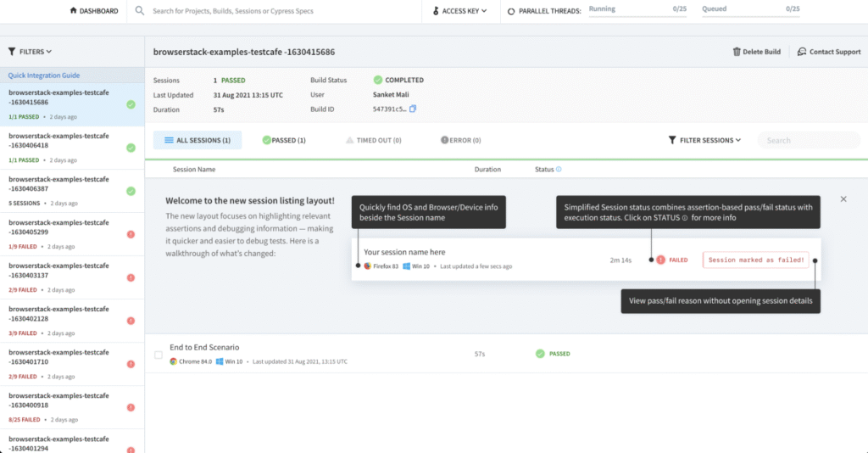Click the 57s duration in session row
Image resolution: width=868 pixels, height=453 pixels.
tap(480, 354)
